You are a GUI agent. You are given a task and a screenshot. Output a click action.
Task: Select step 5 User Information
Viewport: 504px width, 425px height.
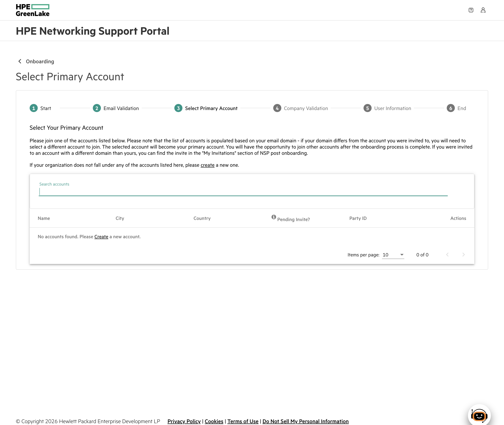387,108
